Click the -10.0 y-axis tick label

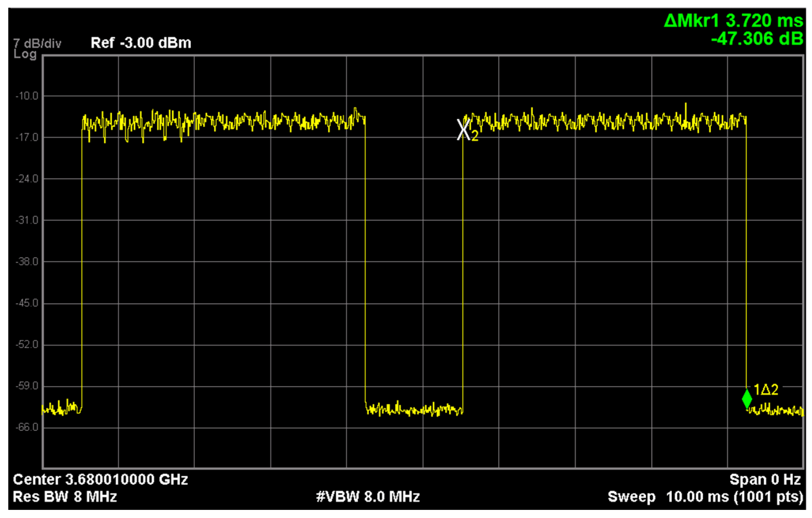click(27, 96)
